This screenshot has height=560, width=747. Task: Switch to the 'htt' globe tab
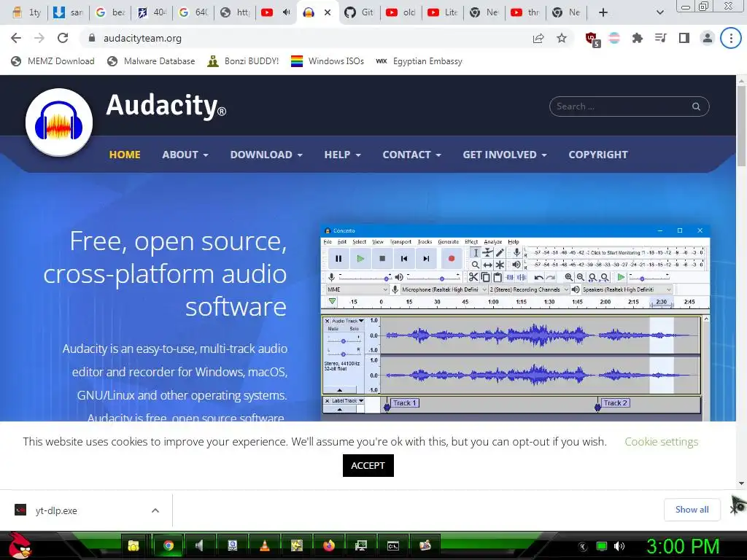[234, 12]
